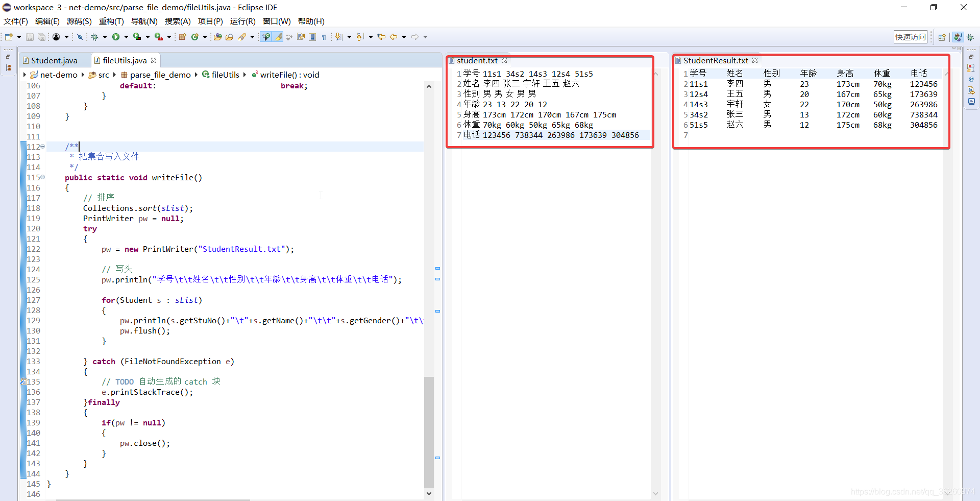This screenshot has height=501, width=980.
Task: Click the Skip All Breakpoints icon
Action: click(x=80, y=37)
